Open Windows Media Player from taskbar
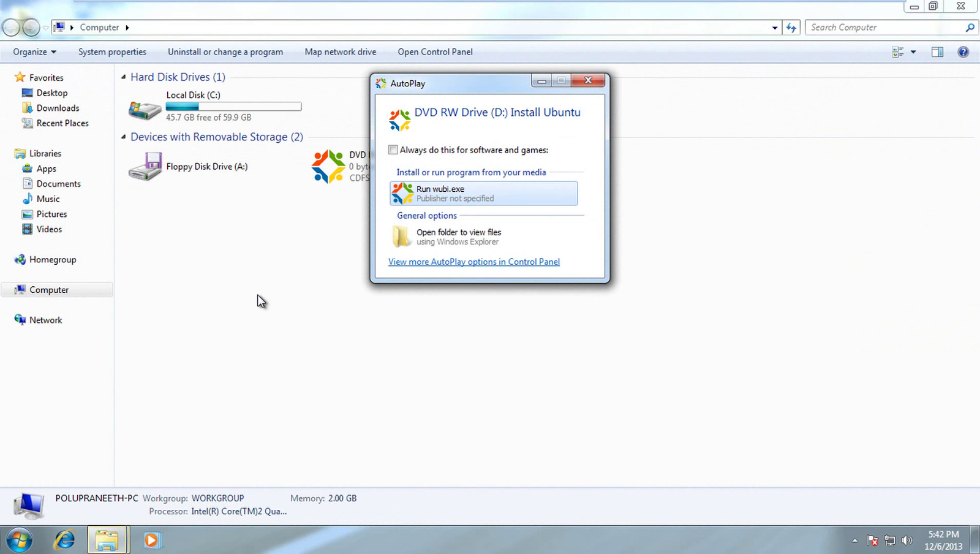 151,540
